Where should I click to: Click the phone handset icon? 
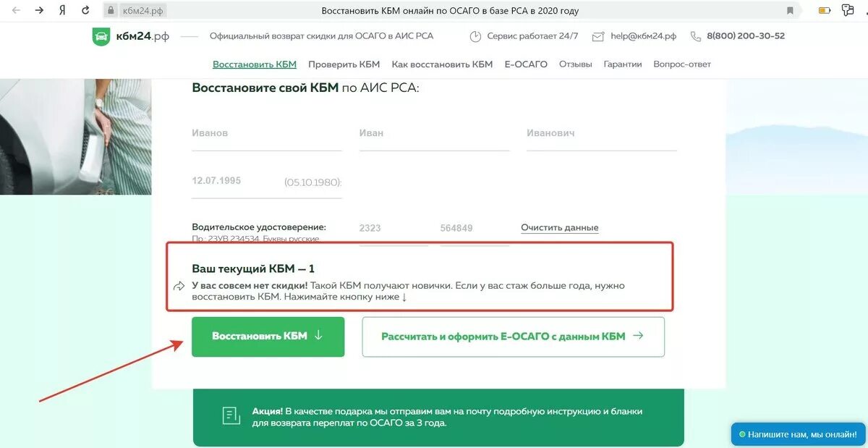pos(696,36)
